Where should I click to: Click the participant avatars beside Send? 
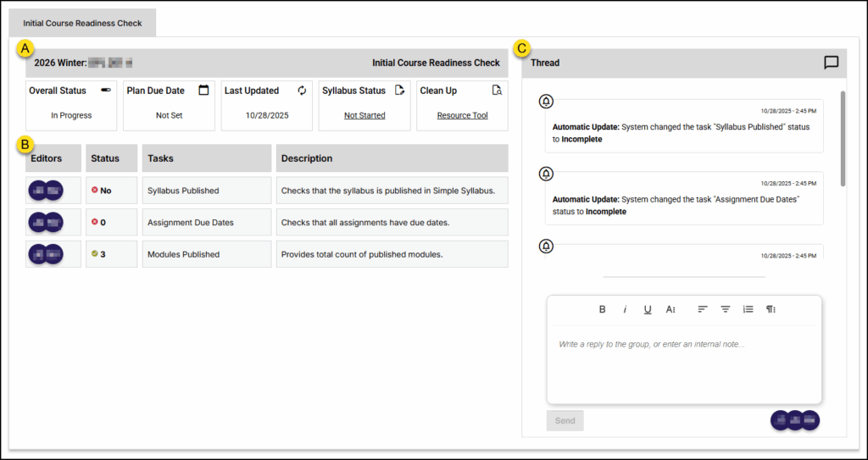pyautogui.click(x=795, y=420)
